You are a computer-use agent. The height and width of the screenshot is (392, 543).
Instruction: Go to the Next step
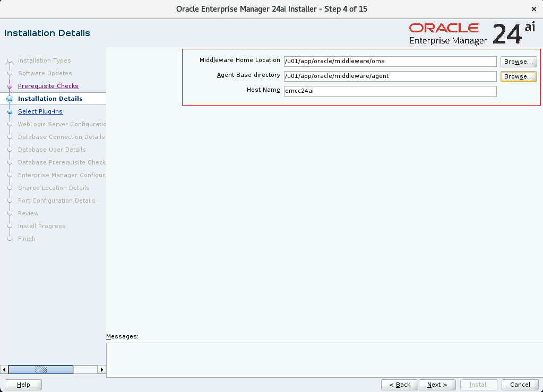click(437, 385)
